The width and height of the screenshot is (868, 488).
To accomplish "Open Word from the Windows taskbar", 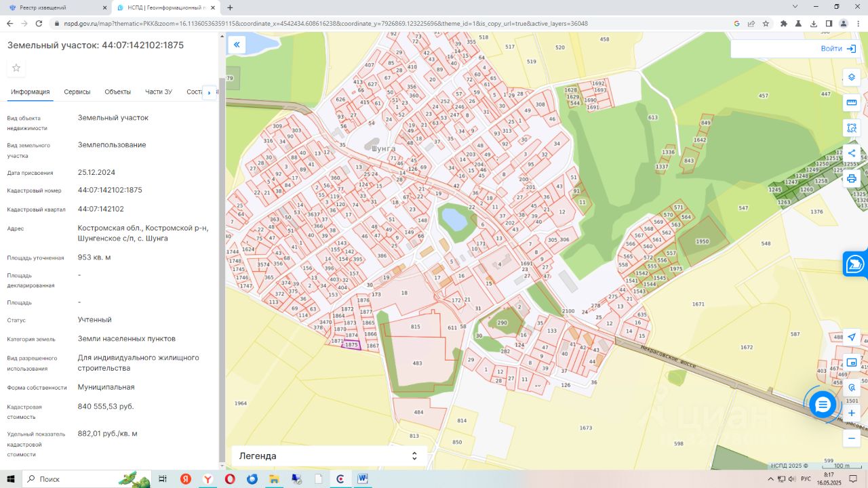I will (x=363, y=479).
